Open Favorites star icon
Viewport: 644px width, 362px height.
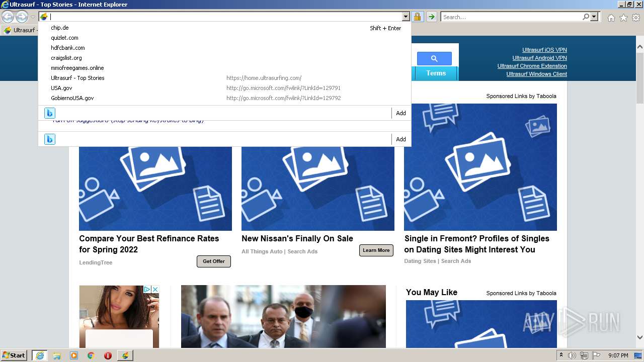pyautogui.click(x=623, y=18)
